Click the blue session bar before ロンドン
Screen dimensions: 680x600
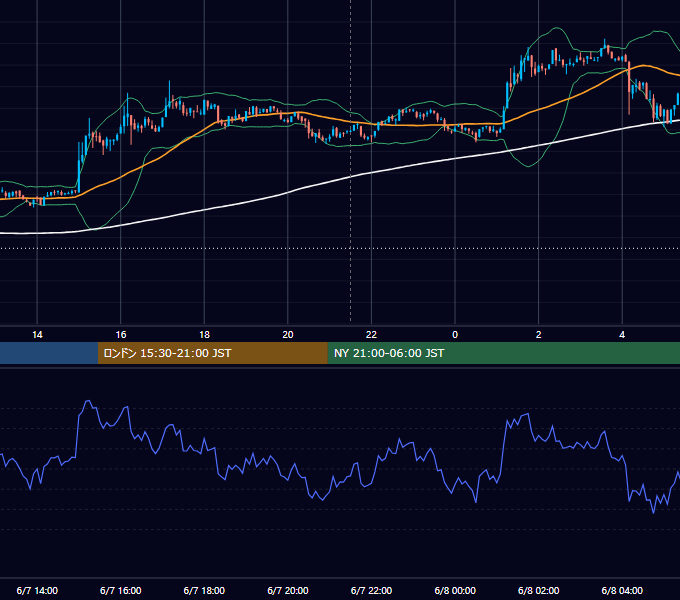pyautogui.click(x=49, y=353)
